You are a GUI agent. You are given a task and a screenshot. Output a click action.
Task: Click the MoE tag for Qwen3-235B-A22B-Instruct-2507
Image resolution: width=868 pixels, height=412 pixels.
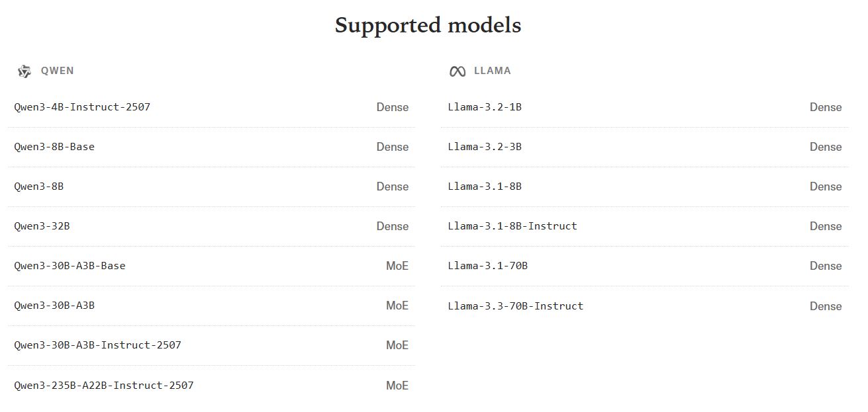pyautogui.click(x=397, y=386)
